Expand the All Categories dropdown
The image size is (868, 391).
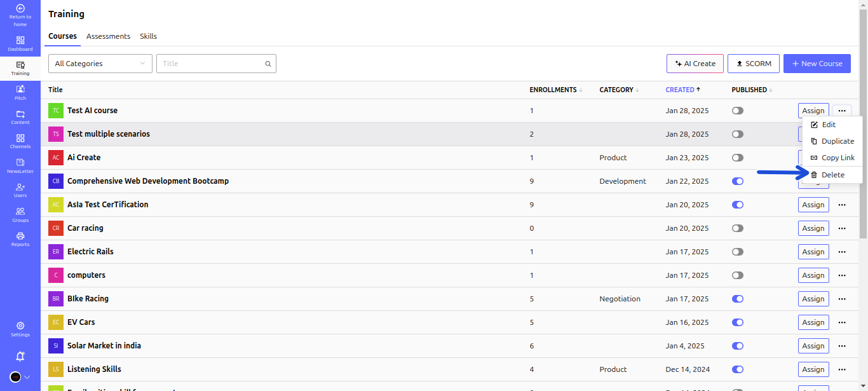pos(100,64)
